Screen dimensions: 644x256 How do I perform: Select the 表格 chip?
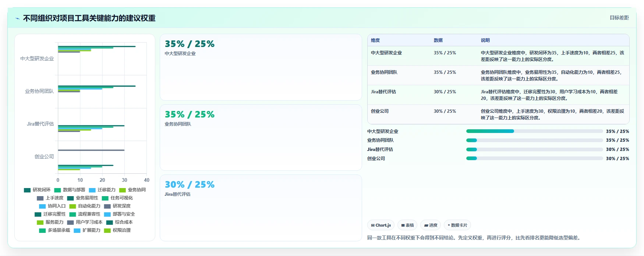pyautogui.click(x=407, y=225)
